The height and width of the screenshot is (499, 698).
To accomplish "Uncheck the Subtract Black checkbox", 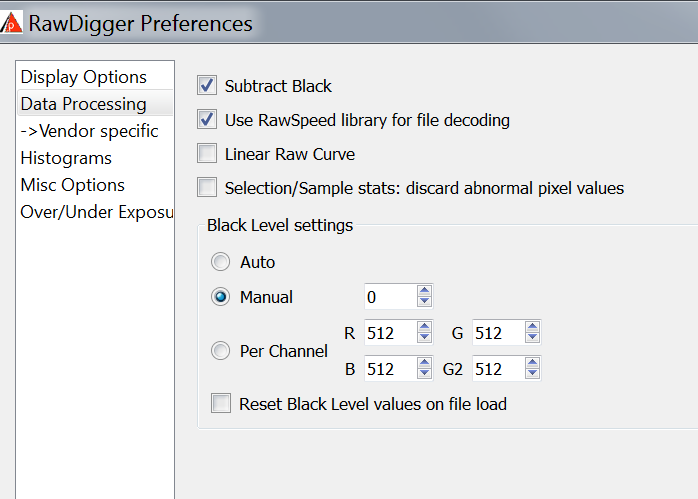I will pos(207,85).
